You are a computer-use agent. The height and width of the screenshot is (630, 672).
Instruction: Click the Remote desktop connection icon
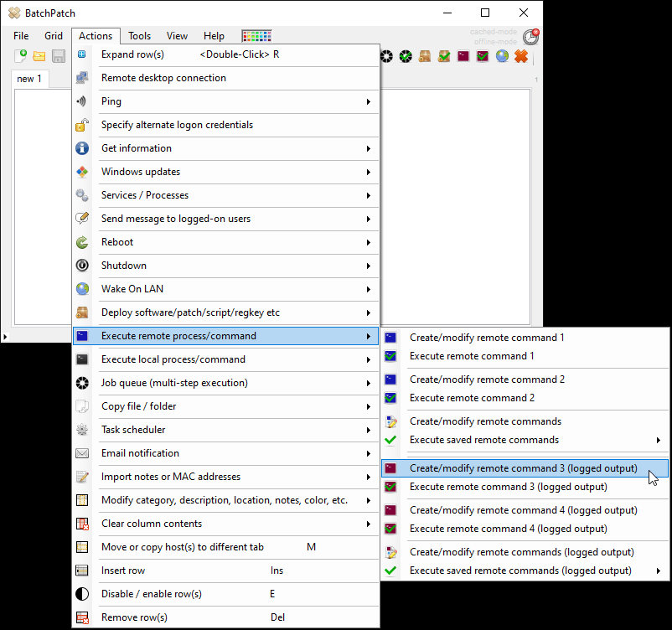[82, 78]
